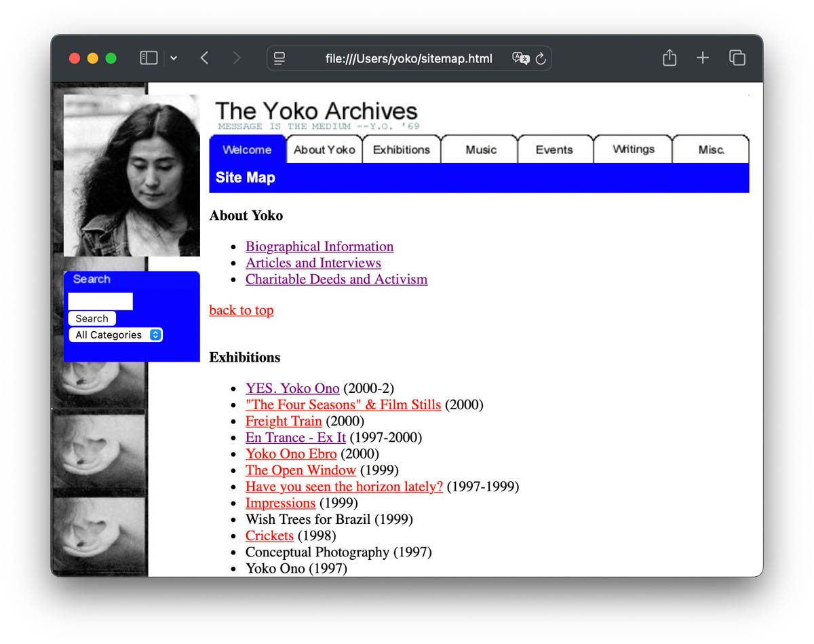Image resolution: width=814 pixels, height=644 pixels.
Task: Click inside the search text field
Action: pyautogui.click(x=100, y=301)
